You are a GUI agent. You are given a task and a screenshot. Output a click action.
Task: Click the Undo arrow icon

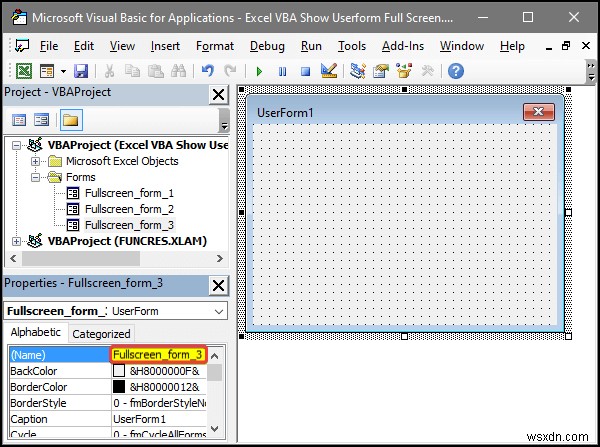pos(208,71)
